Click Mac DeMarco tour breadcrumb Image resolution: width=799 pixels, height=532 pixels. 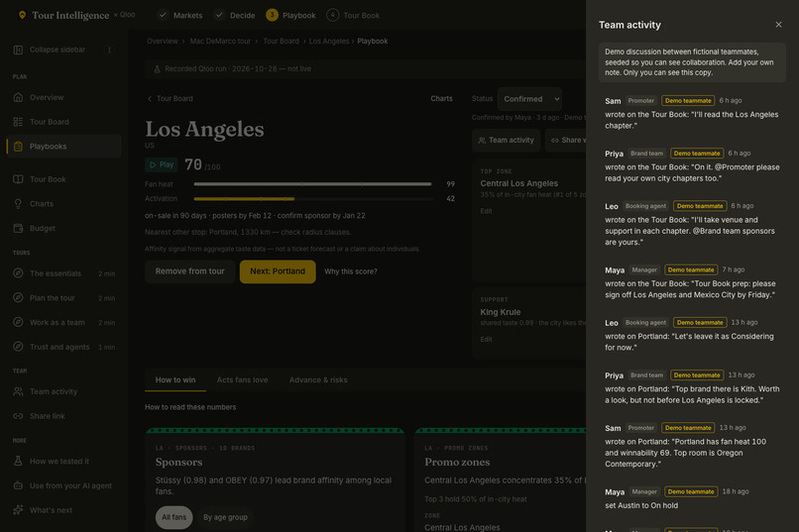[x=220, y=42]
